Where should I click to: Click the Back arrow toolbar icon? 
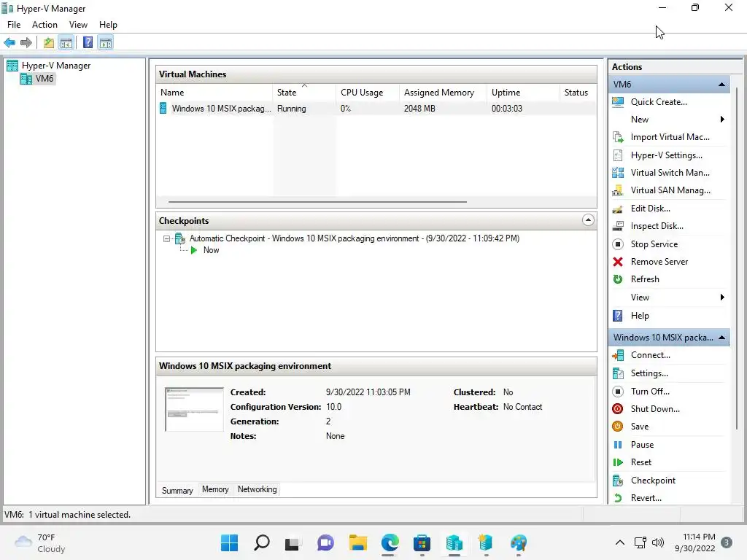(x=9, y=43)
